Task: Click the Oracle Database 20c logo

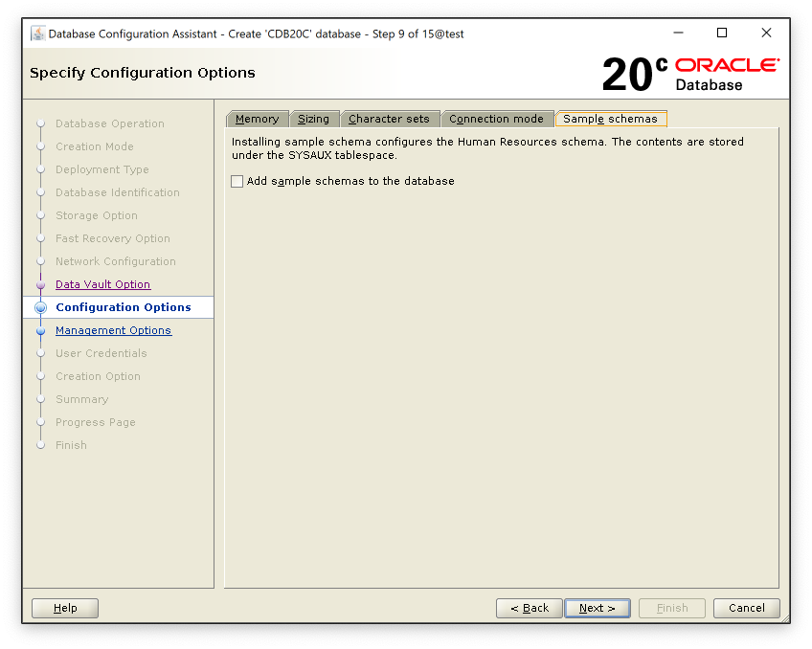Action: pos(690,74)
